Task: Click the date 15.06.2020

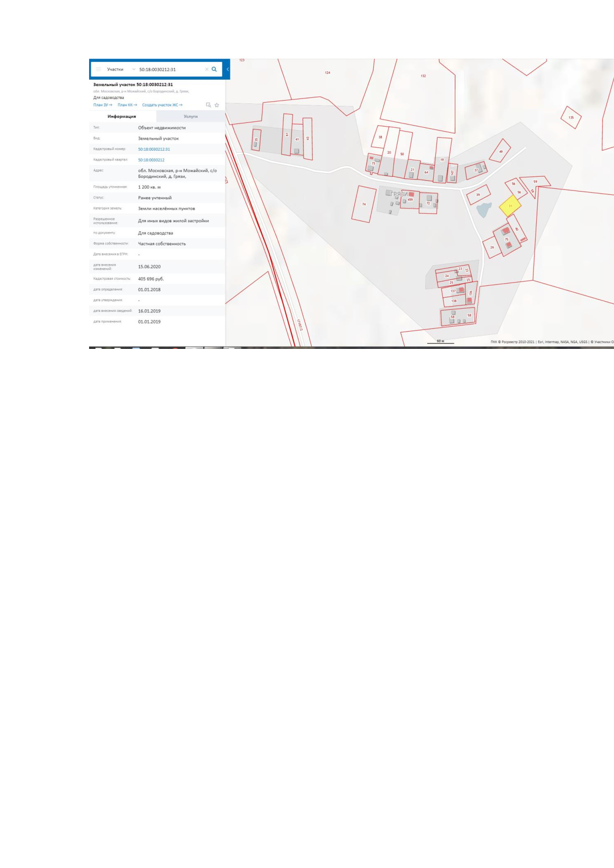Action: tap(149, 266)
